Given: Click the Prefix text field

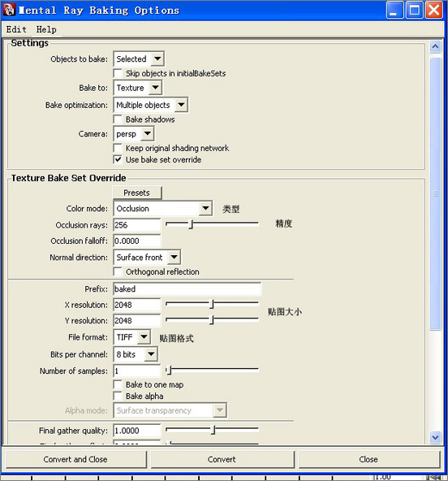Looking at the screenshot, I should point(187,289).
